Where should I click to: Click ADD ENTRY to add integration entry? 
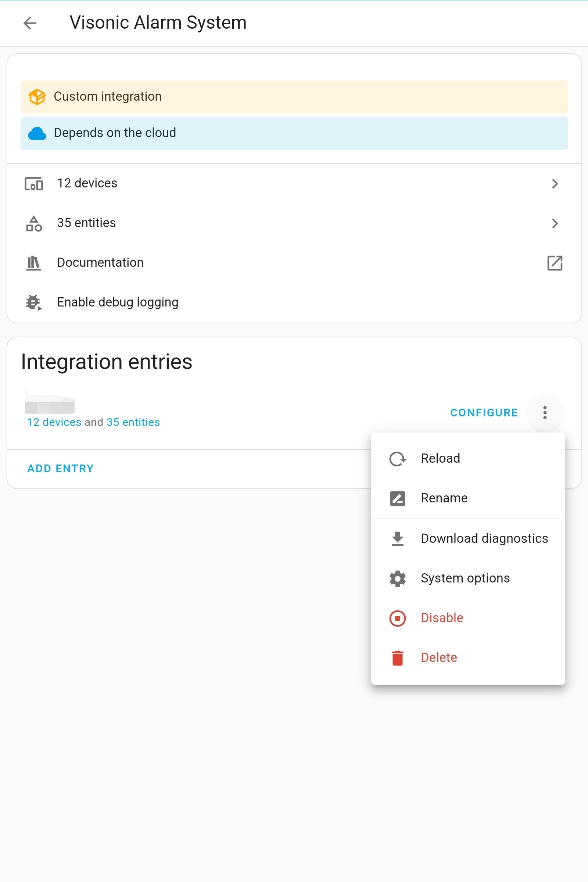(x=60, y=468)
